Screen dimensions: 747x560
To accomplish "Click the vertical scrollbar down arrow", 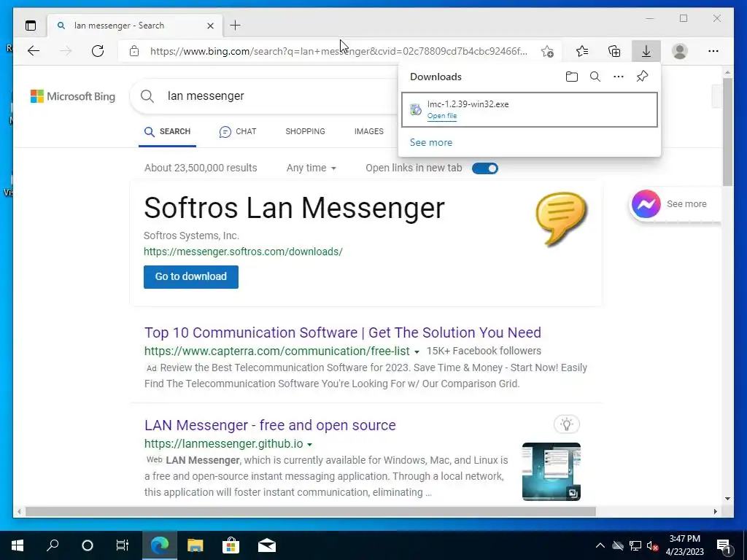I will [727, 499].
